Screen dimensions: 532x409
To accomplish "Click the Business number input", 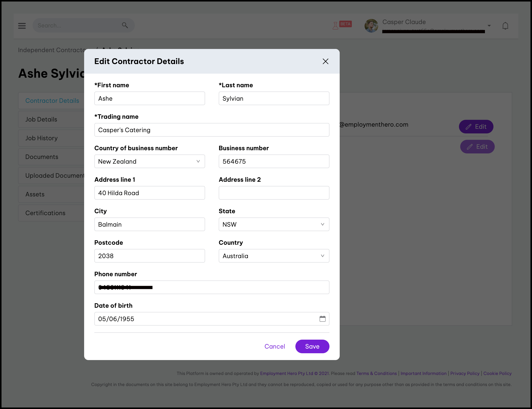I will (x=274, y=162).
